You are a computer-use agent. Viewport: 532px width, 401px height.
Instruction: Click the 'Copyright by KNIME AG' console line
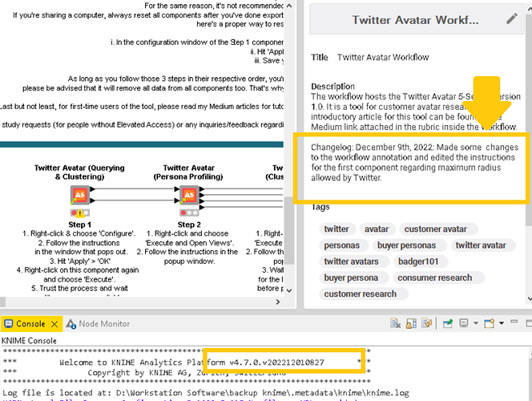187,372
